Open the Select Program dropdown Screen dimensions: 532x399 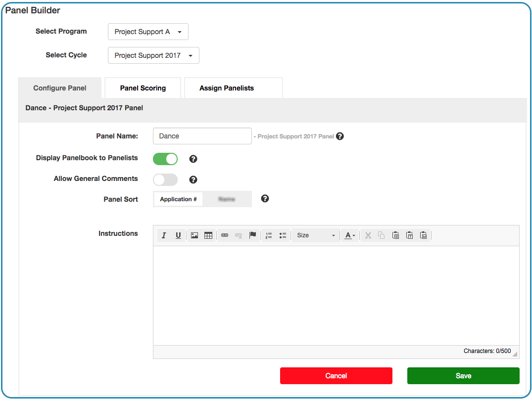(148, 32)
